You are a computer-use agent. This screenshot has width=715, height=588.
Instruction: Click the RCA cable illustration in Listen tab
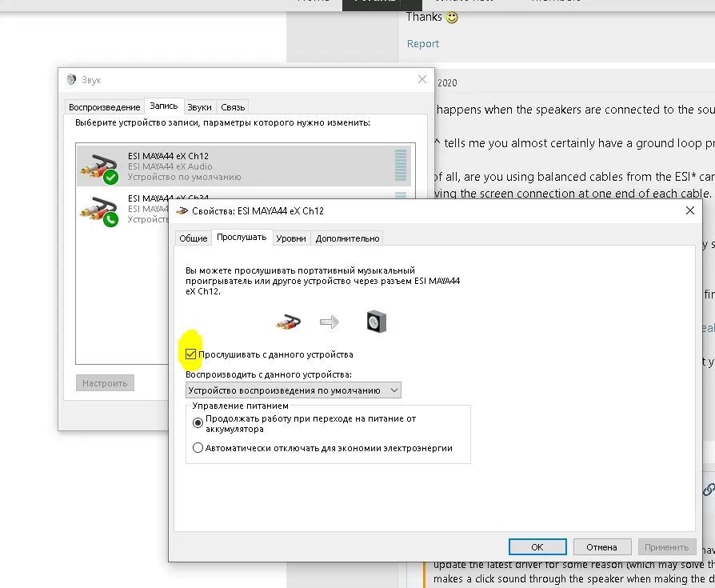tap(288, 322)
